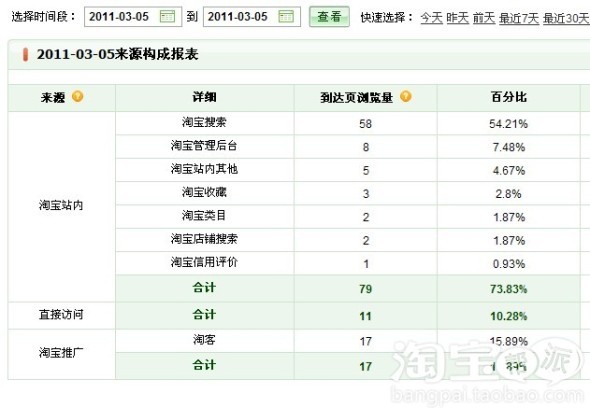Select 前天 quick link
Image resolution: width=590 pixels, height=408 pixels.
pos(484,17)
